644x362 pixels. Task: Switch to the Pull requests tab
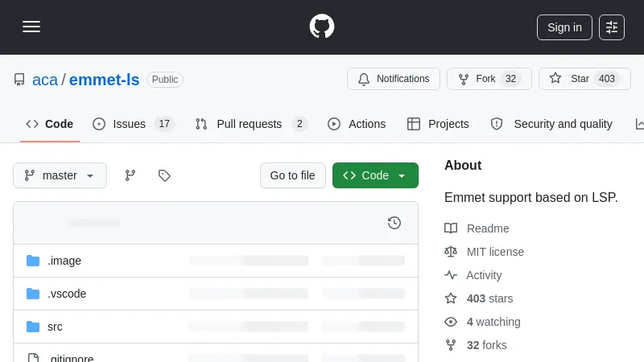click(x=249, y=124)
